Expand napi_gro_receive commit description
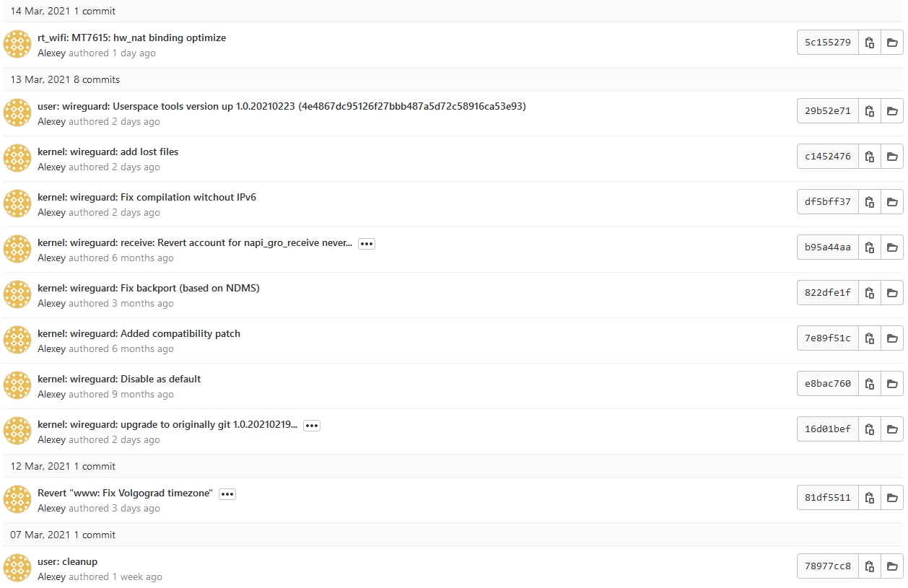The height and width of the screenshot is (588, 908). (367, 243)
